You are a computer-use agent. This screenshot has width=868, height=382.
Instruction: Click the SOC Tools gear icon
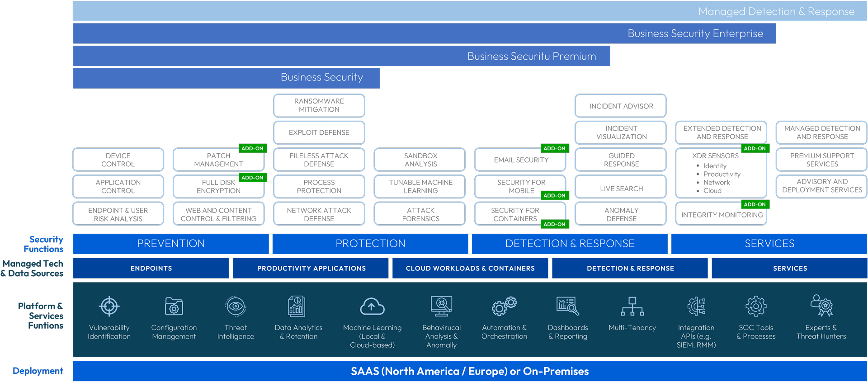tap(756, 307)
